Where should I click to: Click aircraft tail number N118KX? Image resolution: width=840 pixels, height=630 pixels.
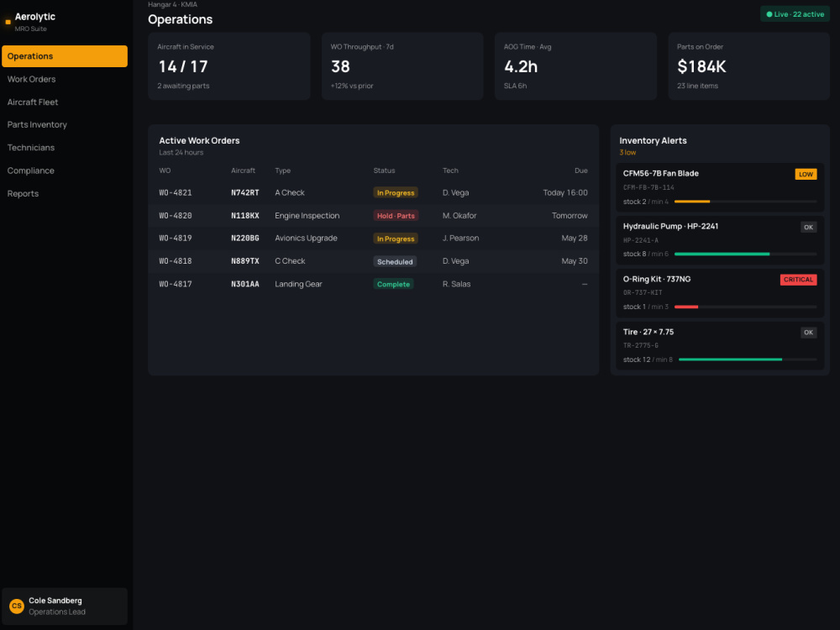point(244,215)
